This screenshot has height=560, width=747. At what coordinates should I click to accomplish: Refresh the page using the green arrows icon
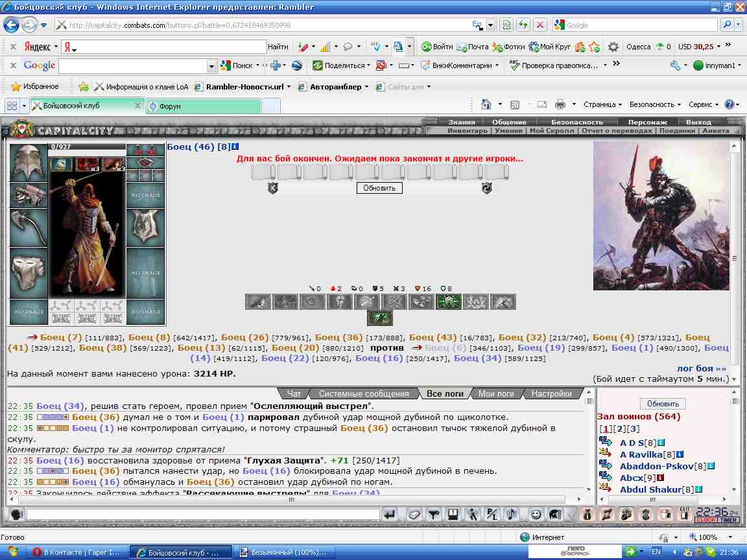(x=523, y=25)
